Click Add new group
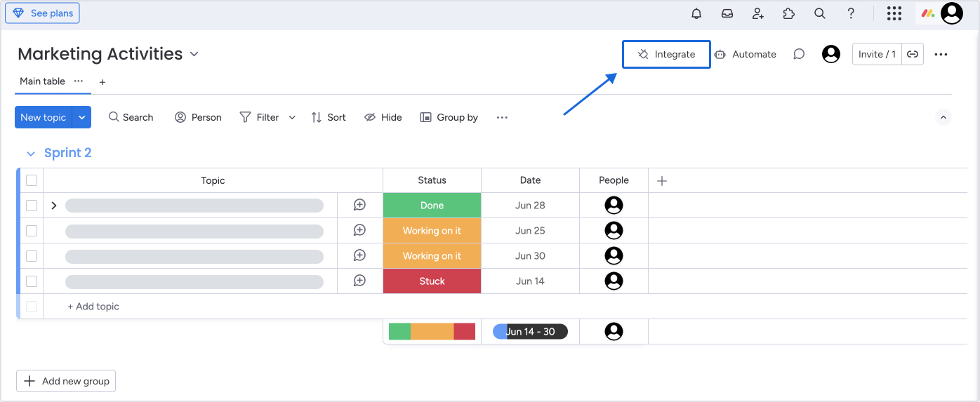980x402 pixels. point(66,381)
